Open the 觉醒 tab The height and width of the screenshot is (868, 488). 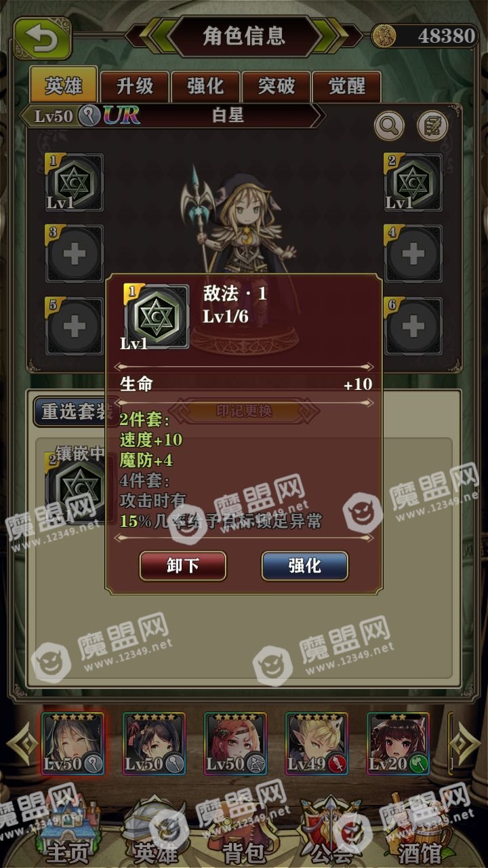(x=346, y=86)
